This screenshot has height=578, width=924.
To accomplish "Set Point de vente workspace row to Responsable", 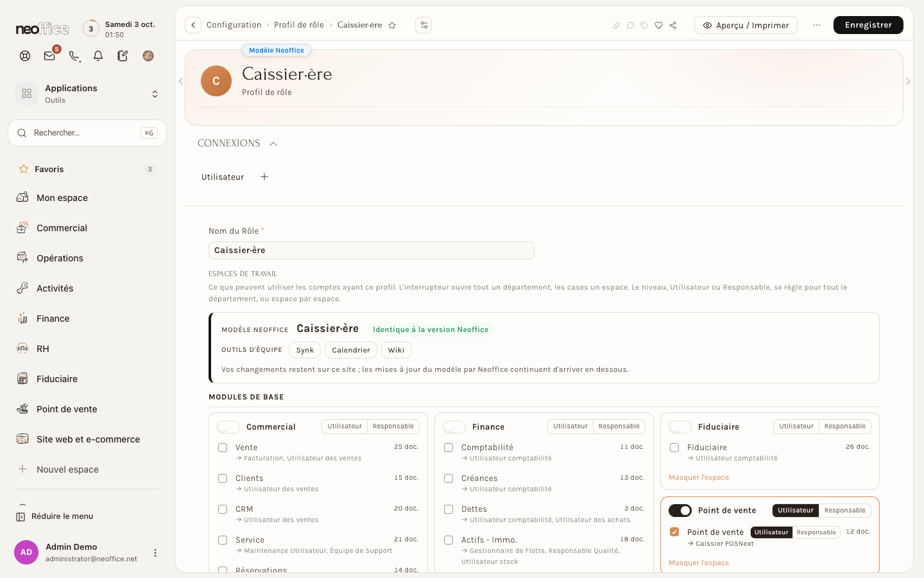I will tap(816, 532).
